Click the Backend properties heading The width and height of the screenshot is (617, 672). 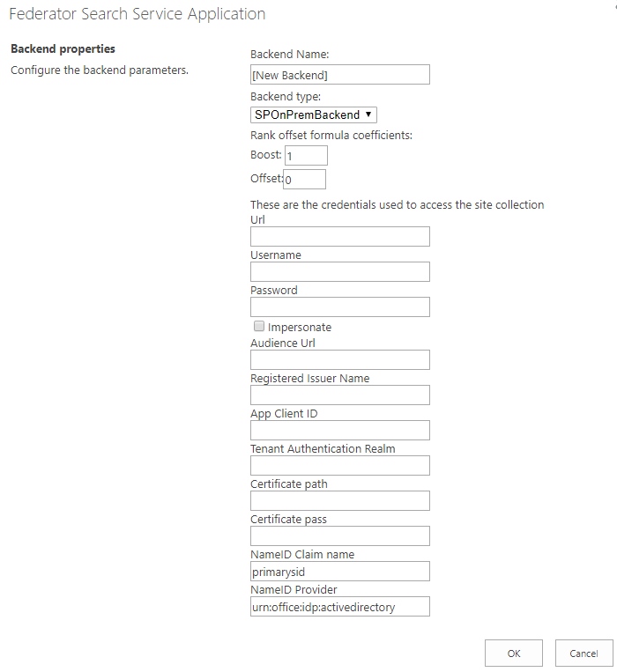point(63,48)
